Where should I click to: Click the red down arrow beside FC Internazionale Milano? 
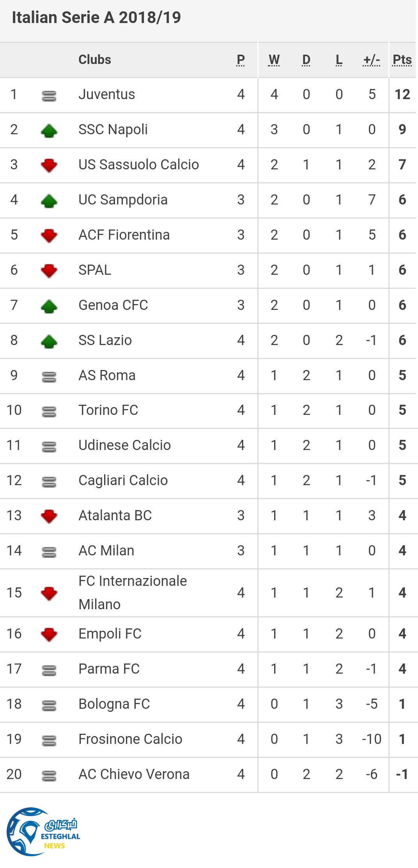tap(49, 594)
